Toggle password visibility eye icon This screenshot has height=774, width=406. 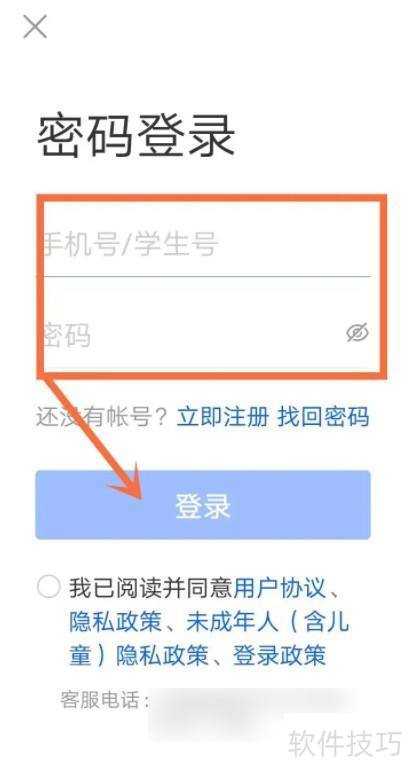point(357,333)
